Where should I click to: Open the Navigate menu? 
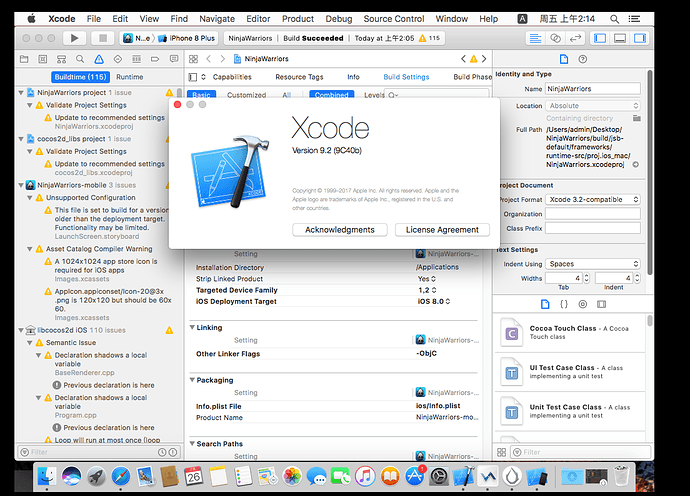click(x=217, y=19)
